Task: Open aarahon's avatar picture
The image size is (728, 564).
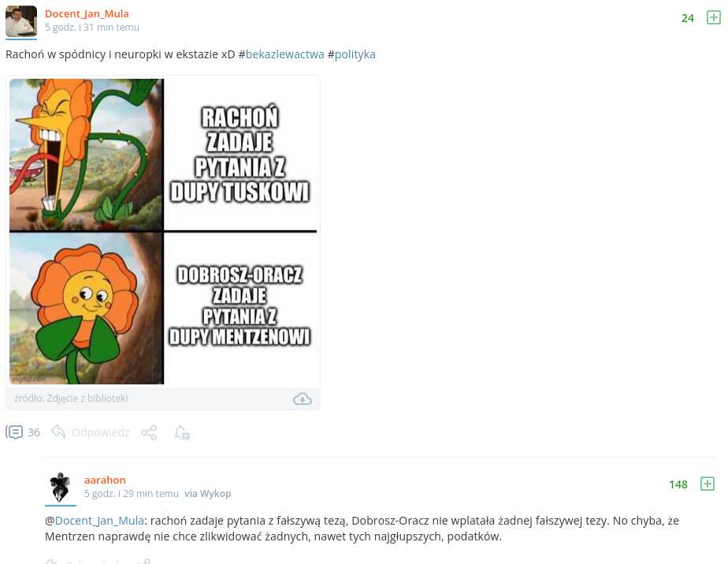Action: pyautogui.click(x=61, y=488)
